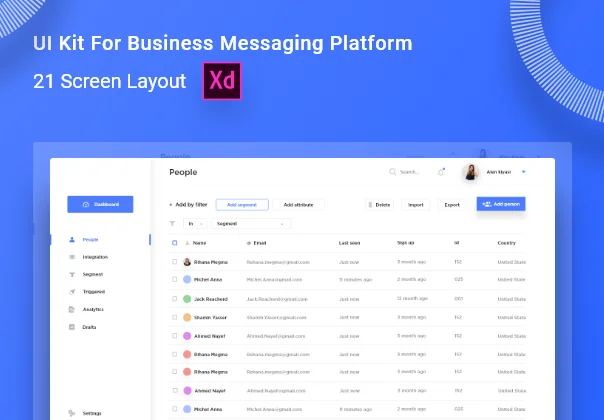Click the at-sign icon beside Email header
604x420 pixels.
248,243
